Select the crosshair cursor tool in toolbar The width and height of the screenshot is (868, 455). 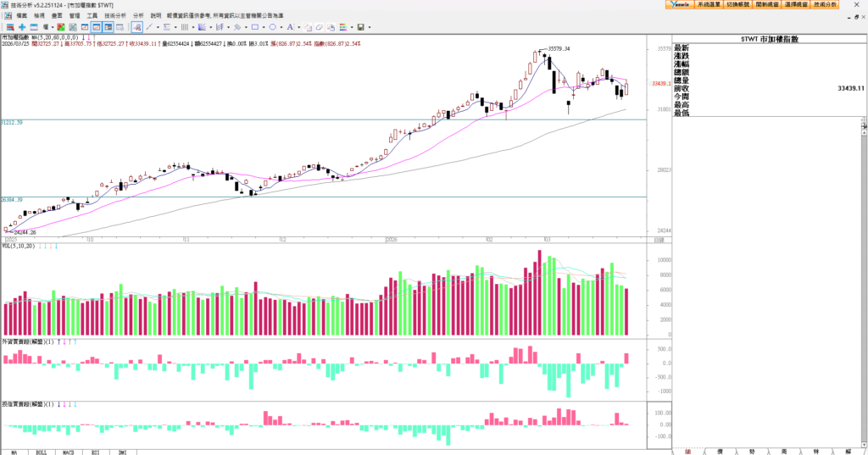tap(22, 27)
